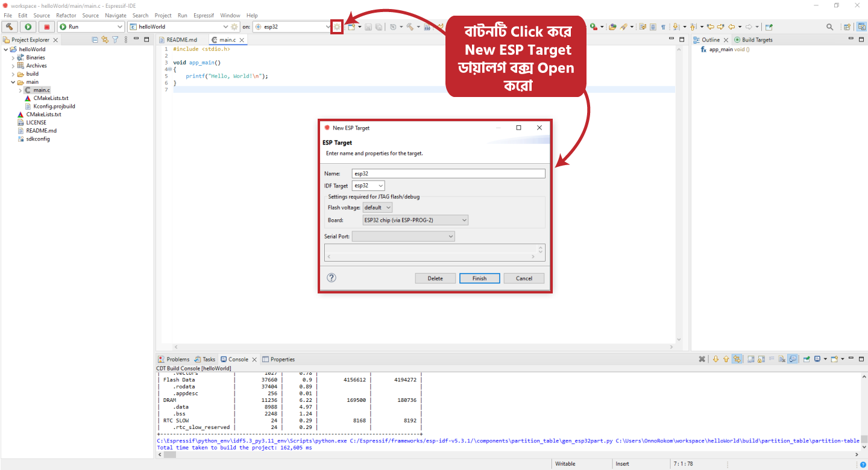
Task: Toggle show whitespace characters pilcrow icon
Action: (x=663, y=27)
